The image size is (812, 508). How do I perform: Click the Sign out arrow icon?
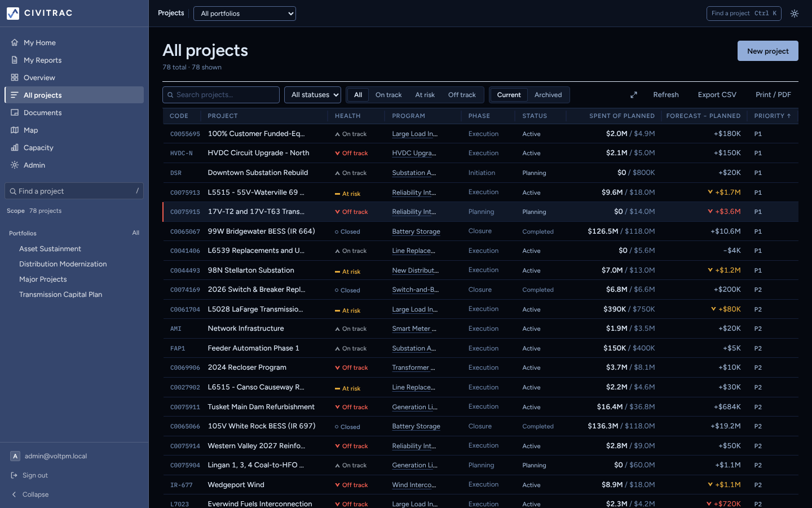coord(14,475)
